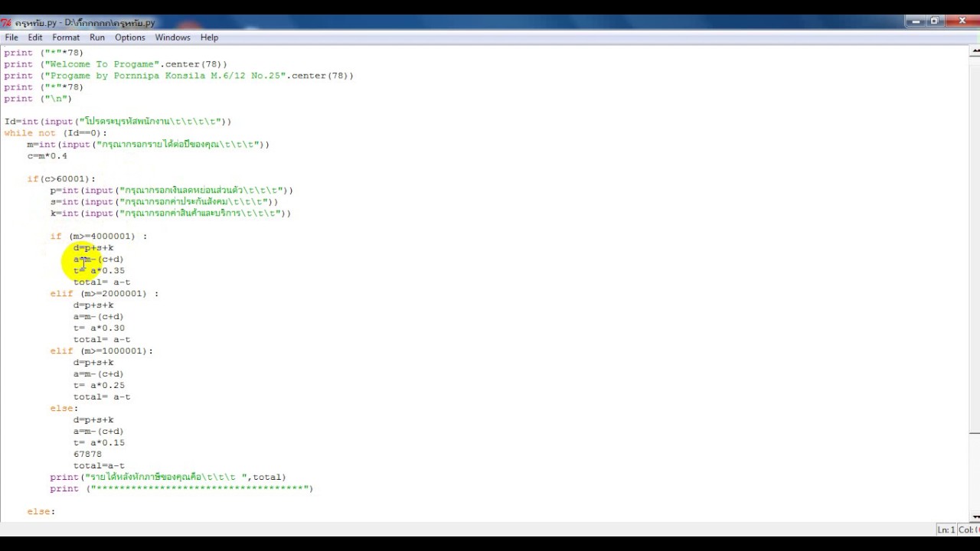Open the Edit menu

[35, 37]
